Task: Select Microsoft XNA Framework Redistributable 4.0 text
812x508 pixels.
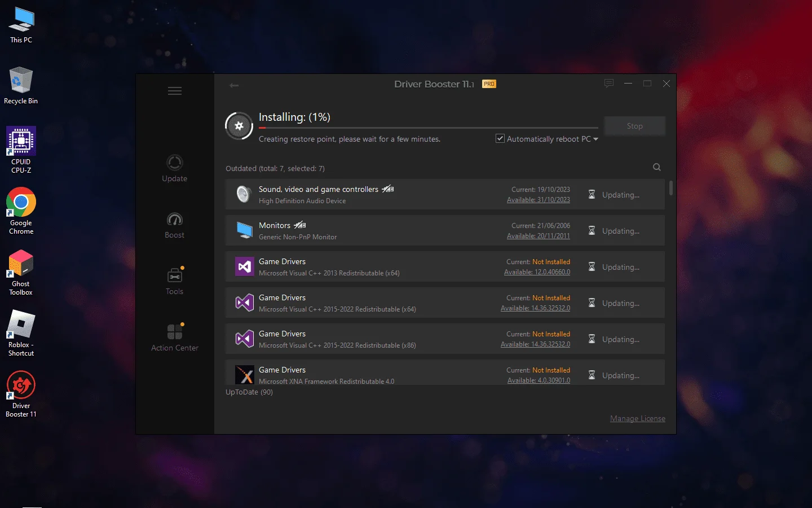Action: [326, 382]
